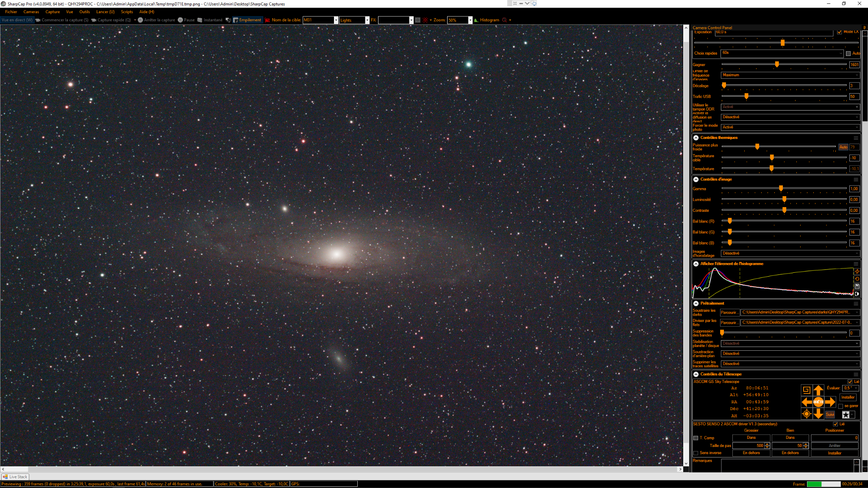Image resolution: width=868 pixels, height=488 pixels.
Task: Click the Gamma slider handle
Action: coord(781,189)
